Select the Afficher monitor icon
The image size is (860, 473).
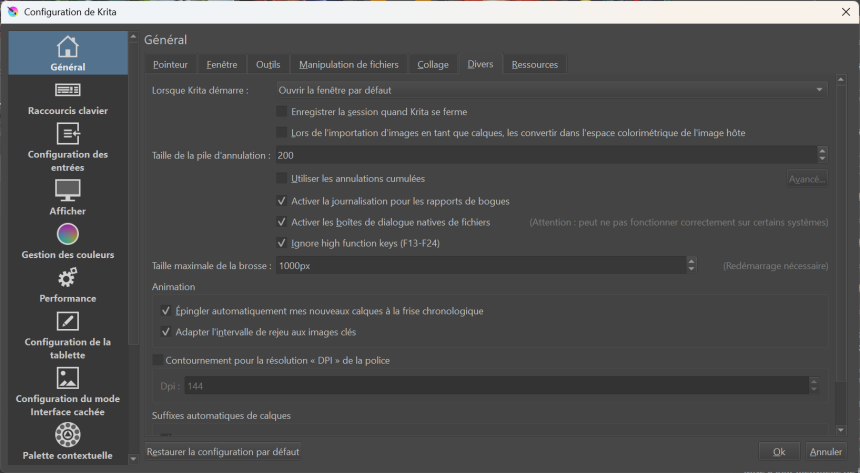click(67, 190)
